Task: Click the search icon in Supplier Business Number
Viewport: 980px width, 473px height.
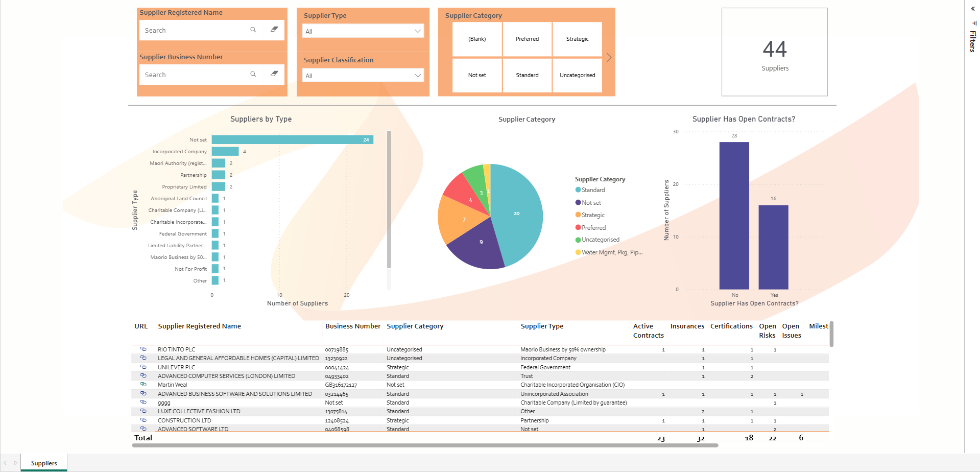Action: (x=253, y=74)
